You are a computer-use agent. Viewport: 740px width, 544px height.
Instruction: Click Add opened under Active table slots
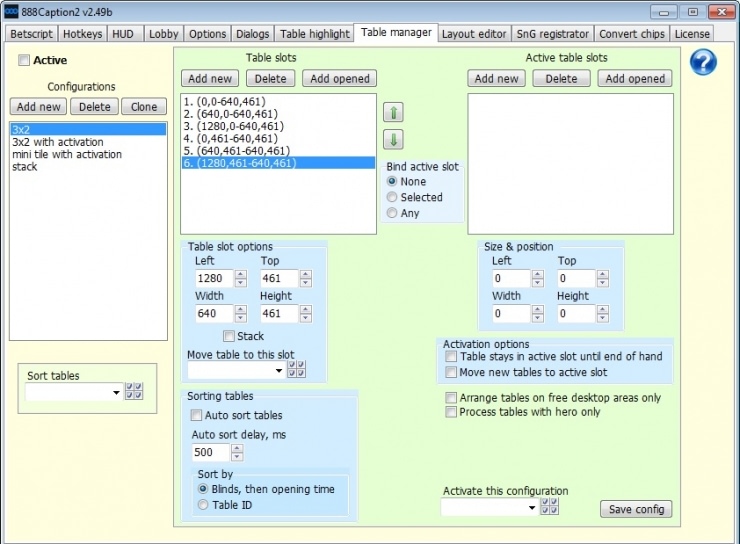635,78
